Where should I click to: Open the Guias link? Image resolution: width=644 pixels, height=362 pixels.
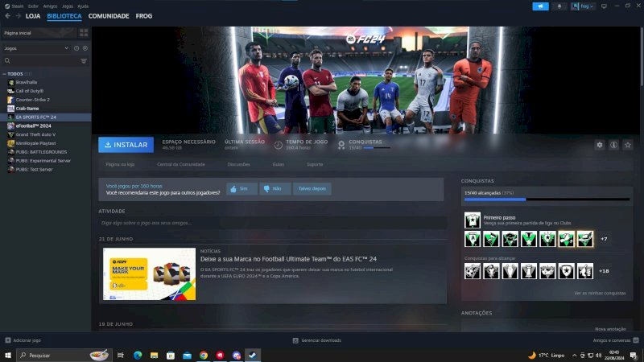[278, 164]
